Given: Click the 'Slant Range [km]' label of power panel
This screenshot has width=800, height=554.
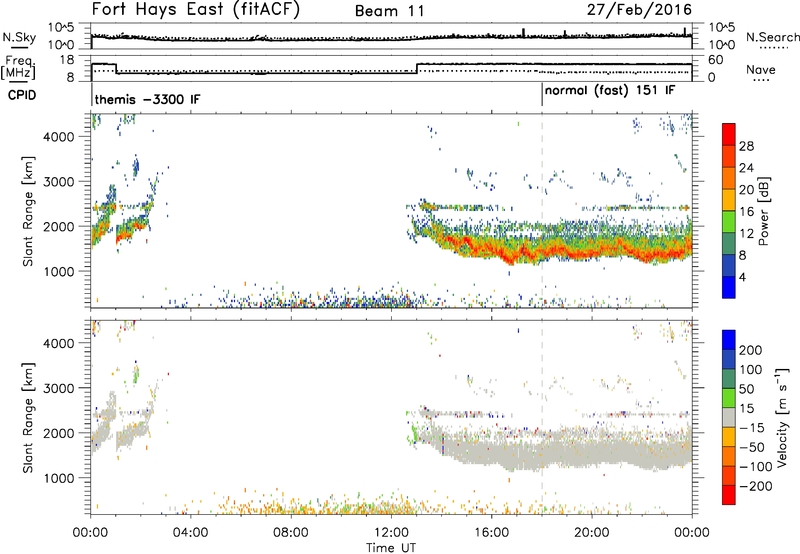Looking at the screenshot, I should tap(28, 211).
